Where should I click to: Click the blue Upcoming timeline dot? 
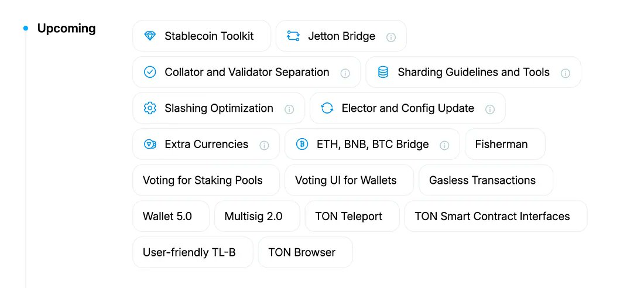click(x=26, y=28)
